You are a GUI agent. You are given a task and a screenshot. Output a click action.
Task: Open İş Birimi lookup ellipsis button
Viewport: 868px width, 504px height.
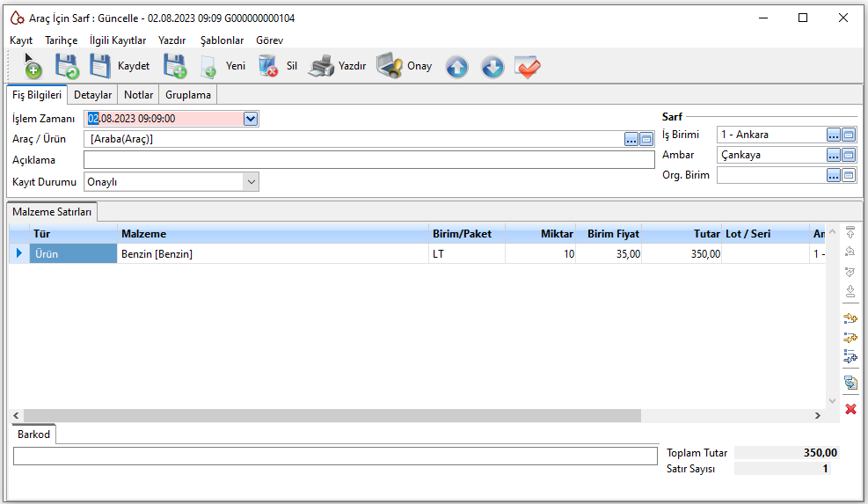pyautogui.click(x=833, y=135)
